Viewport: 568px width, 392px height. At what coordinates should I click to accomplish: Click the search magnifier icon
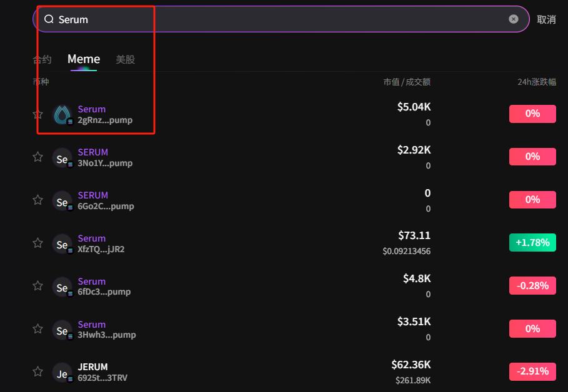(49, 19)
